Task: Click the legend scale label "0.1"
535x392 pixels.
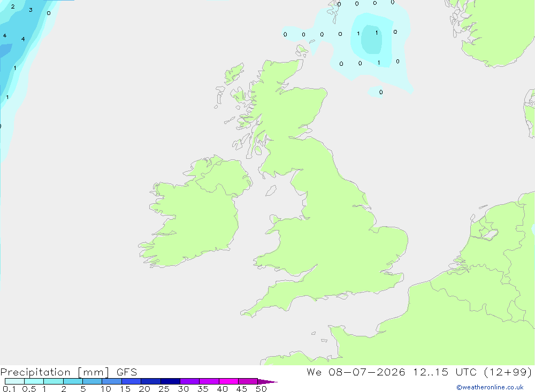Action: pos(9,389)
